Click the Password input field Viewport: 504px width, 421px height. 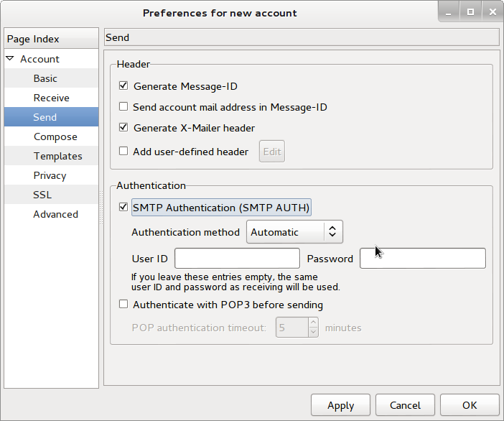pyautogui.click(x=422, y=259)
